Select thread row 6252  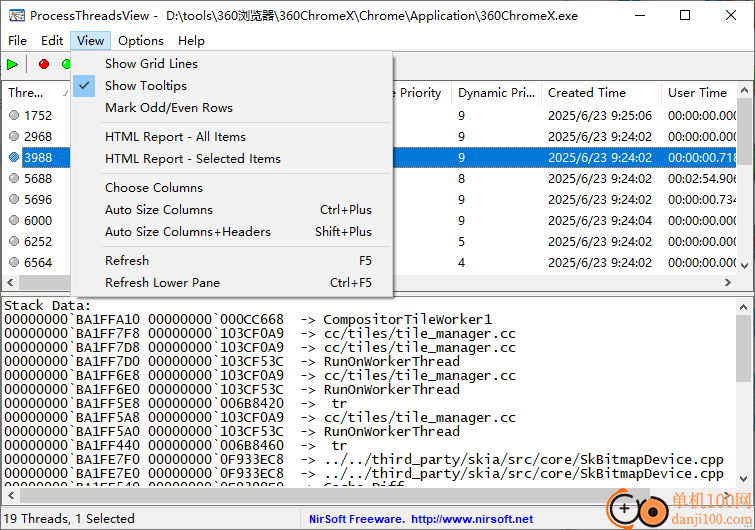(38, 241)
